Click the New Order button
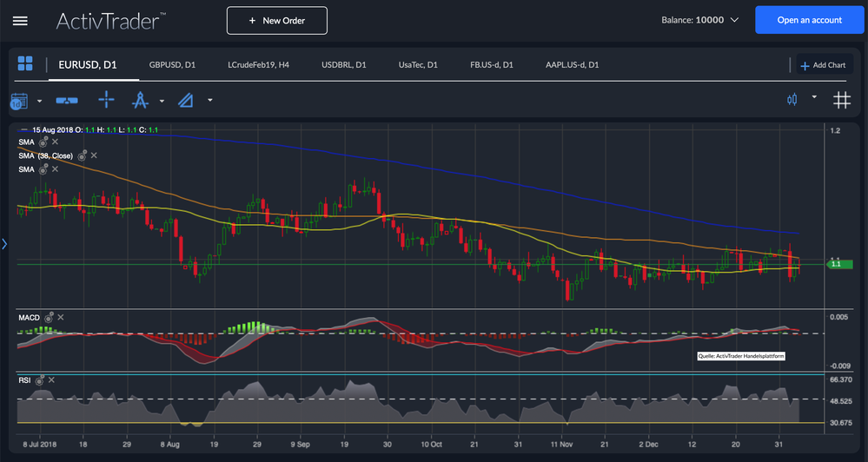This screenshot has width=868, height=462. coord(277,21)
